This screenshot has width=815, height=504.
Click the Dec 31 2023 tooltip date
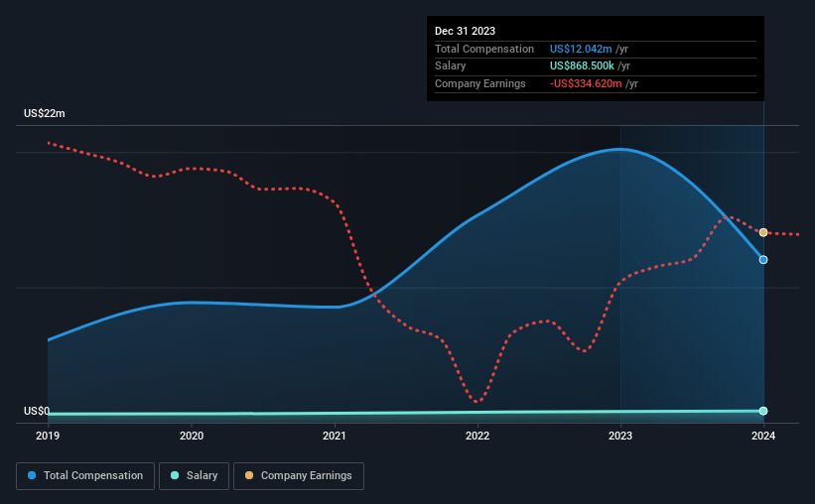[x=465, y=31]
